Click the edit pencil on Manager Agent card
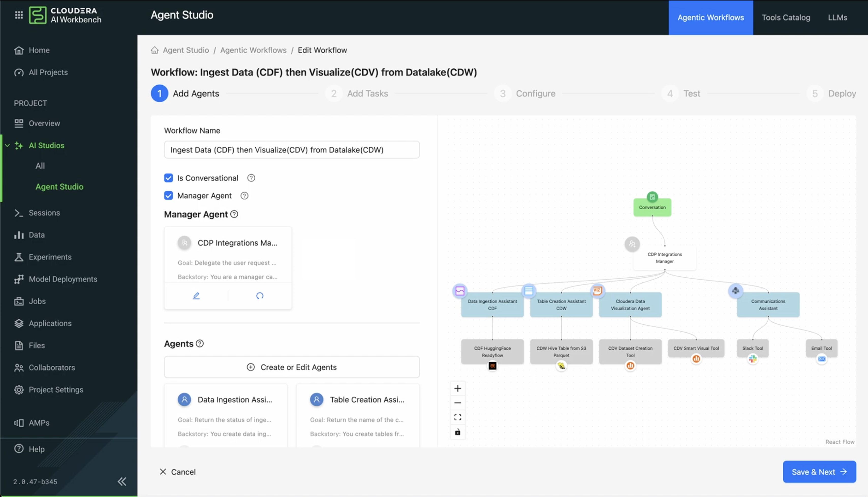This screenshot has width=868, height=497. pos(196,296)
